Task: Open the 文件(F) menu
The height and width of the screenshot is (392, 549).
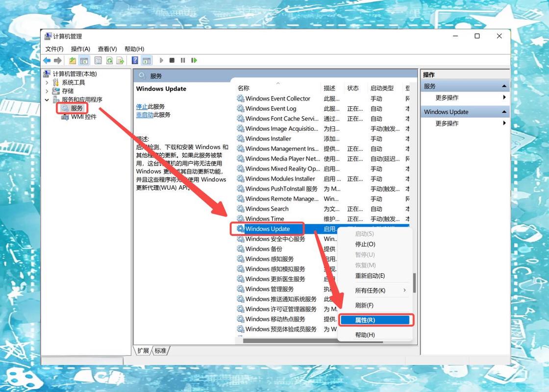Action: click(54, 49)
